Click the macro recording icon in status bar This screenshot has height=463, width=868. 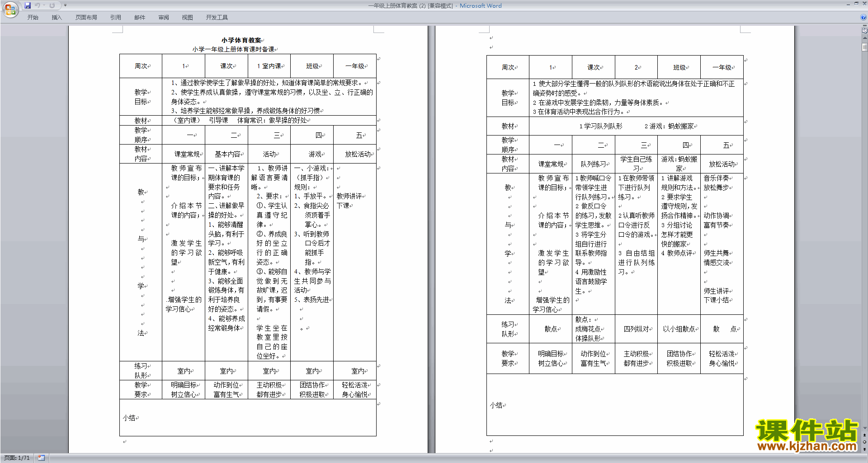click(x=41, y=458)
